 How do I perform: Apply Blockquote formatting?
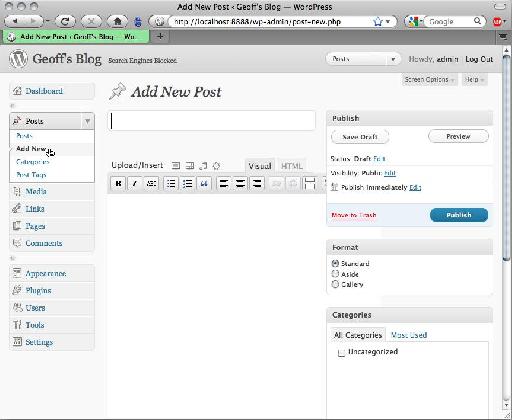tap(204, 183)
